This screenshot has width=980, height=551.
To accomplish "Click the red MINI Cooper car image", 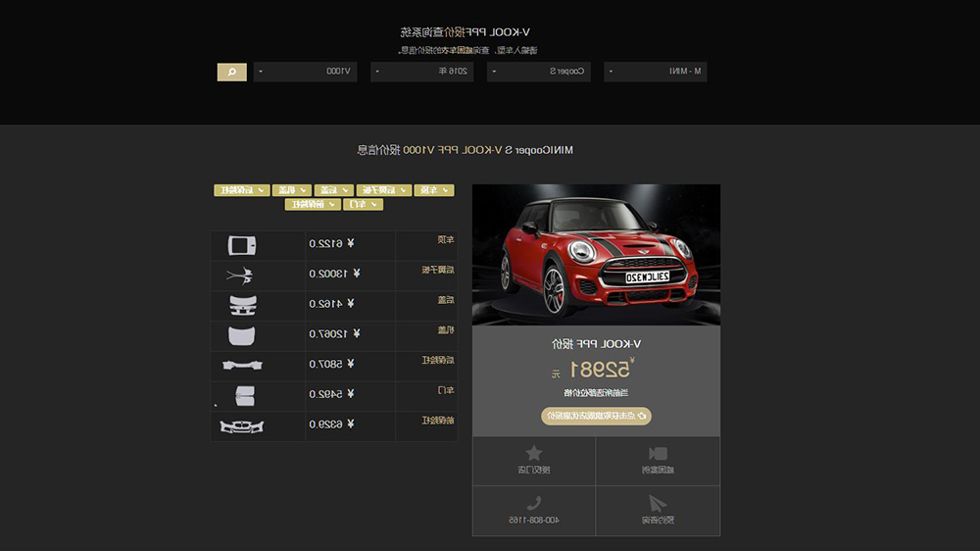I will coord(596,255).
